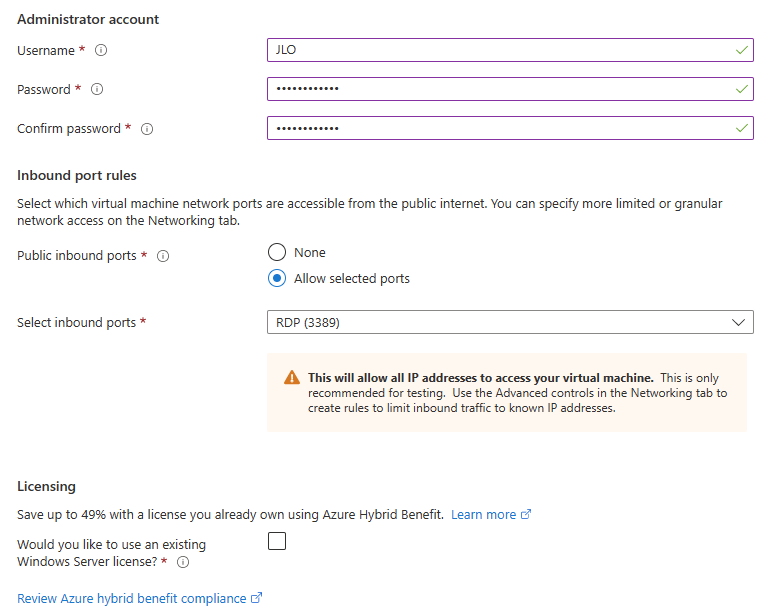Click the Username info icon
Viewport: 773px width, 615px height.
pos(101,50)
